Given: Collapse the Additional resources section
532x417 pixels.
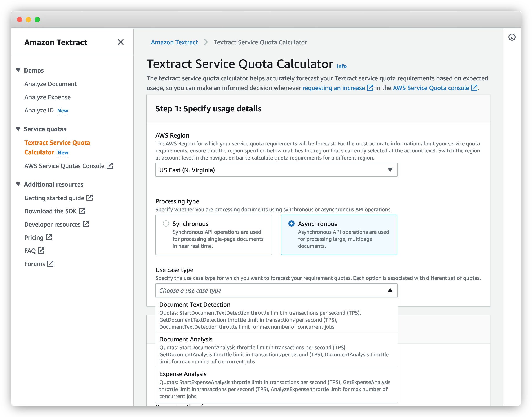Looking at the screenshot, I should [18, 184].
